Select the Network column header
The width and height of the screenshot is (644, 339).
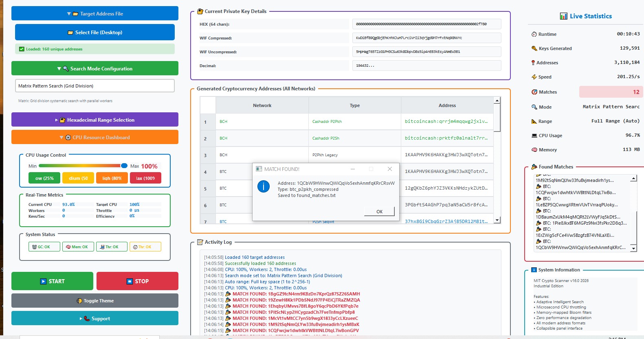point(262,105)
